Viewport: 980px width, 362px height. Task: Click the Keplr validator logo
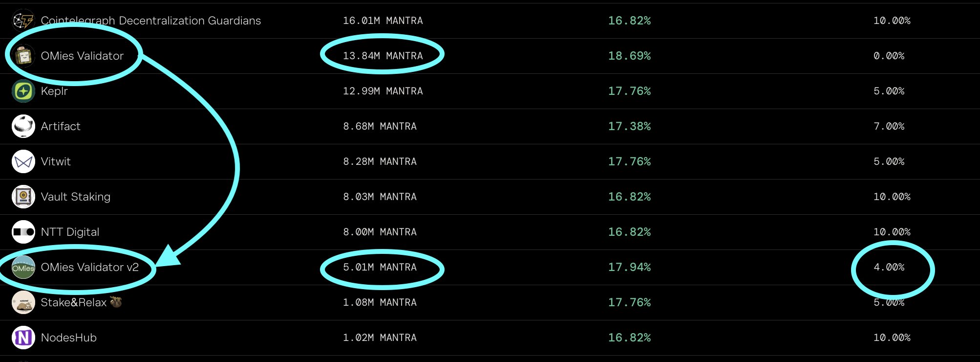coord(23,91)
